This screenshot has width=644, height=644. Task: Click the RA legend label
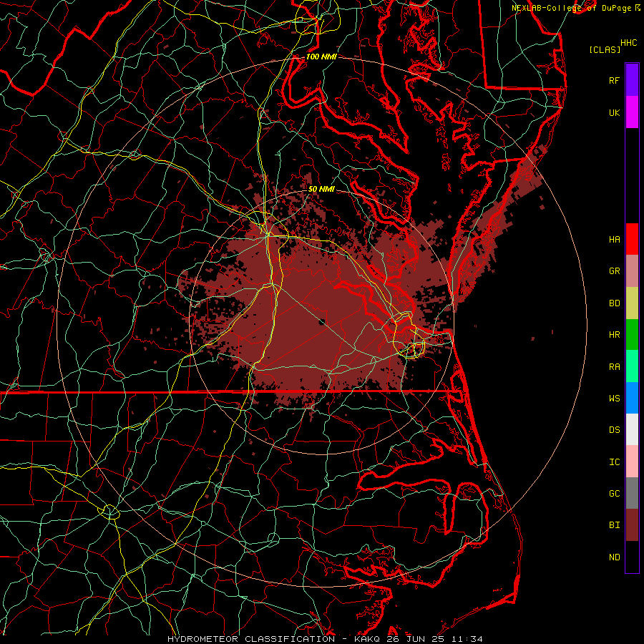tap(614, 367)
